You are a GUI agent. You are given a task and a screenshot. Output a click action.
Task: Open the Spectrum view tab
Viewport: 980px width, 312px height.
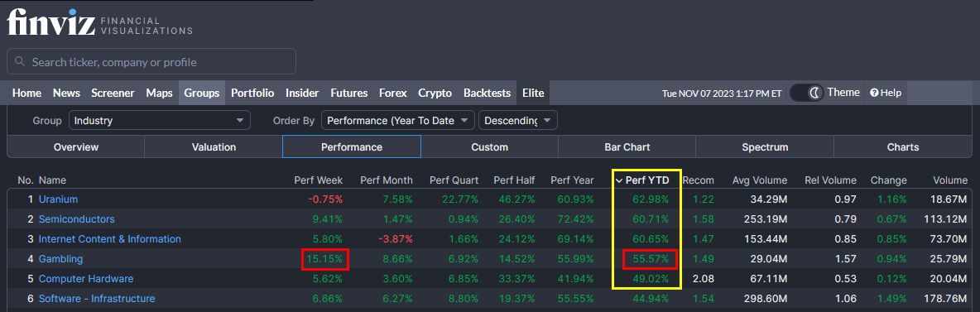tap(765, 147)
